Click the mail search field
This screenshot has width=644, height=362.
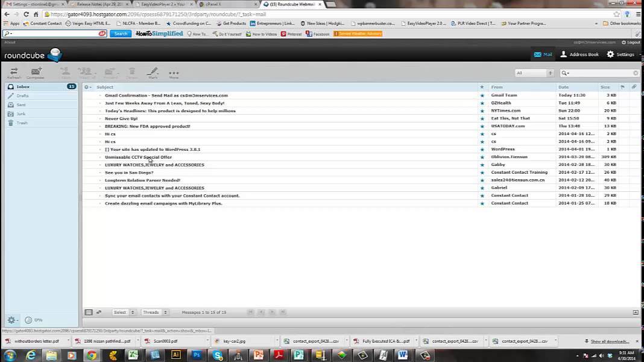(599, 73)
